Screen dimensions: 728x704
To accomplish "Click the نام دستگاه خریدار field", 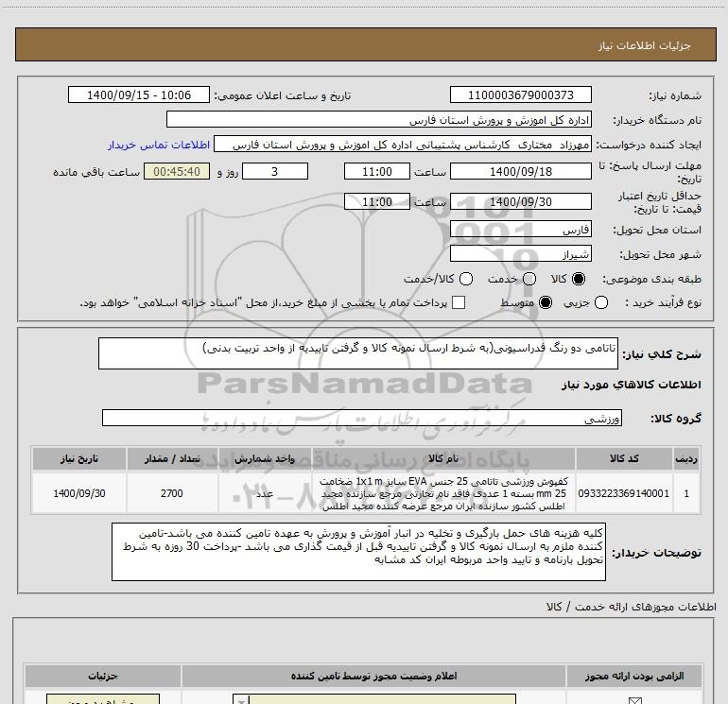I will [379, 119].
